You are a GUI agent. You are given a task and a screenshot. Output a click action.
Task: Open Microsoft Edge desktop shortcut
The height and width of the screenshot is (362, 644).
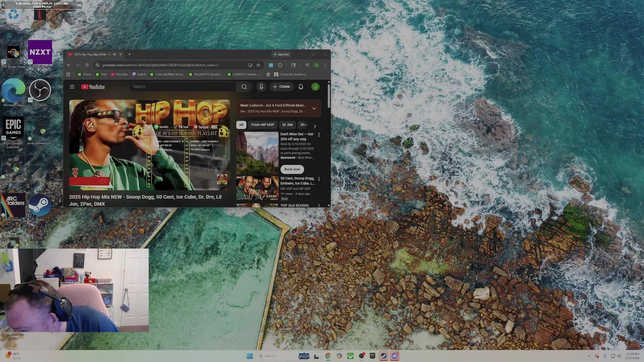13,93
